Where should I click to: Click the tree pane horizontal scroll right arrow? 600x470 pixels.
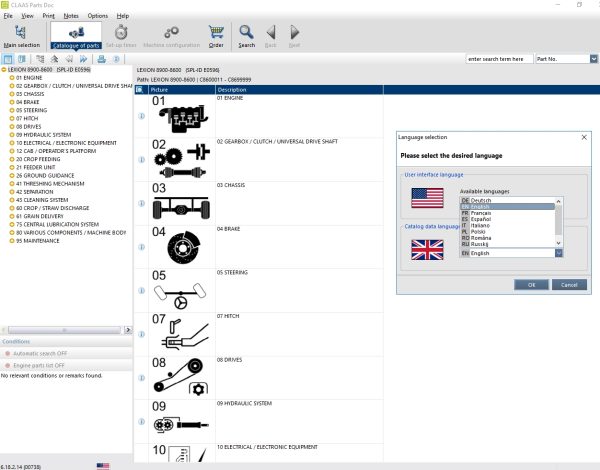(128, 330)
